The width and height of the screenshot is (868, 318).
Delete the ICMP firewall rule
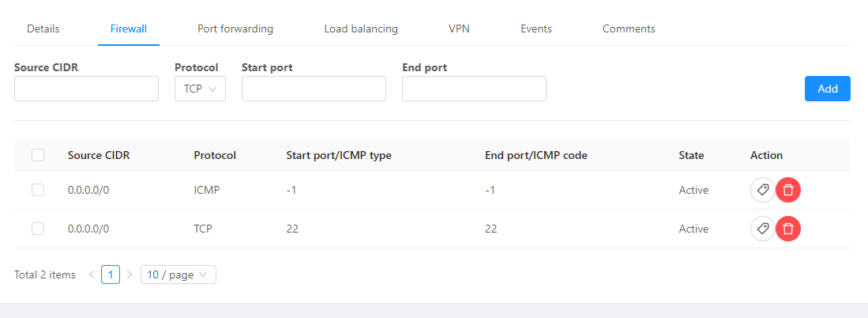click(x=788, y=190)
